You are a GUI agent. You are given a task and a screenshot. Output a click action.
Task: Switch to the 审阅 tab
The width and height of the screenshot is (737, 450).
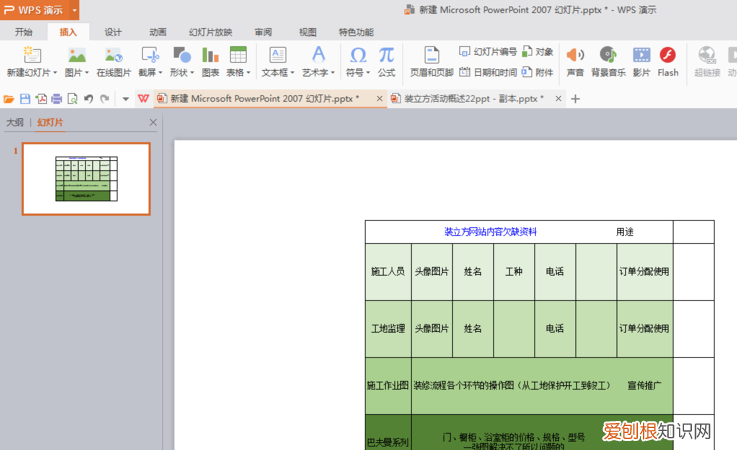tap(263, 32)
